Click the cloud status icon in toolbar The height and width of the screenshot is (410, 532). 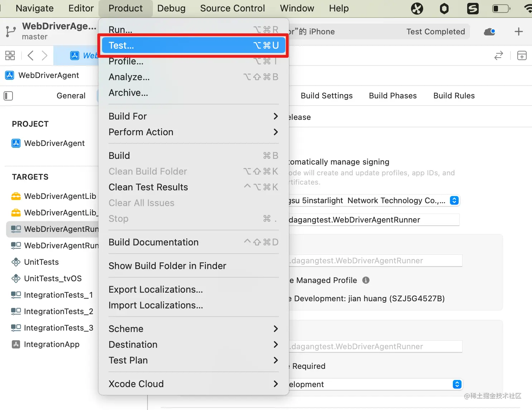pyautogui.click(x=489, y=32)
